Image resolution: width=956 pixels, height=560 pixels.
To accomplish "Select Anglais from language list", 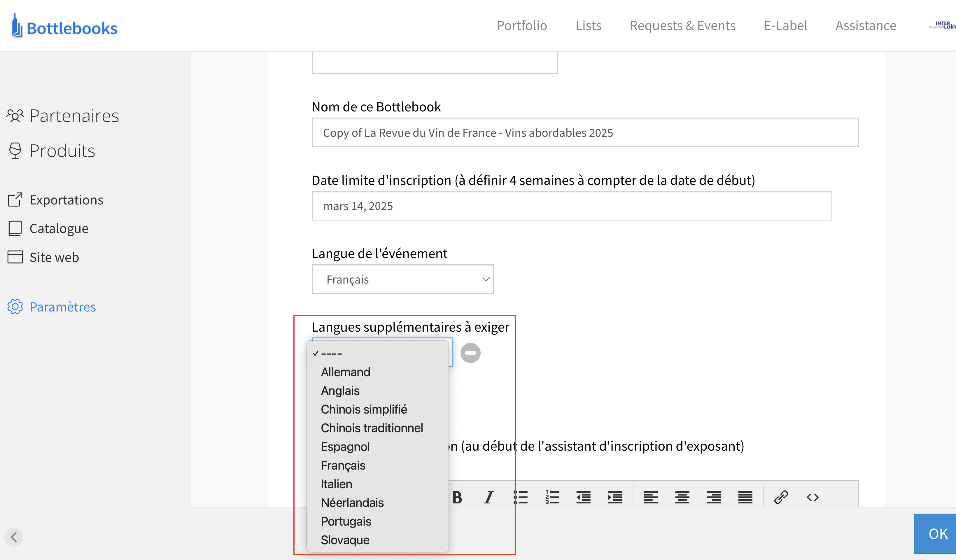I will 340,391.
